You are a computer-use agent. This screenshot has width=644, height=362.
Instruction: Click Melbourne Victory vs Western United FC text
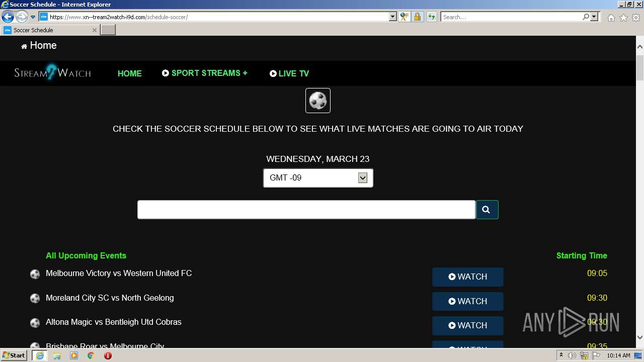click(x=119, y=273)
